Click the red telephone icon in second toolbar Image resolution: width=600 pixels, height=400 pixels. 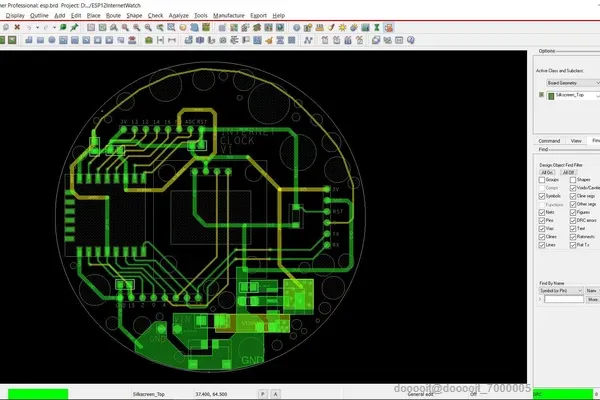pos(132,40)
